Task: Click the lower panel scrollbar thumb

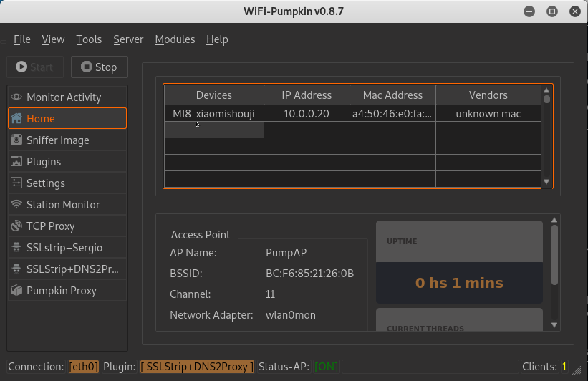Action: click(x=554, y=255)
